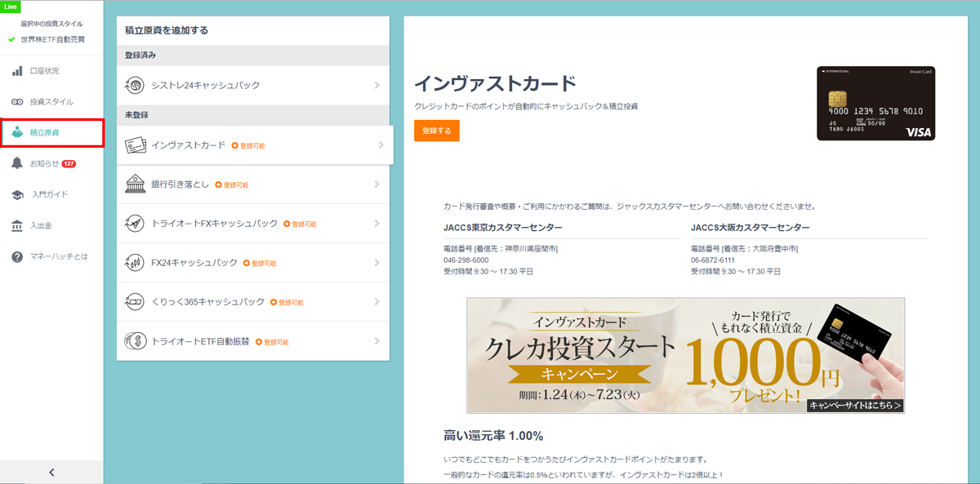The image size is (980, 484).
Task: Open トライオートETF自動振替 via its chevron
Action: point(376,341)
